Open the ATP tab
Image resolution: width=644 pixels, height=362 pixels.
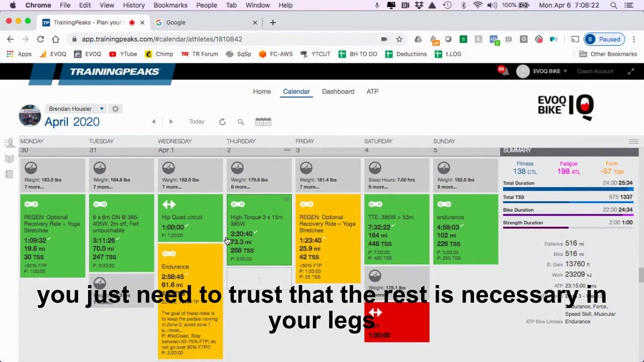click(372, 92)
